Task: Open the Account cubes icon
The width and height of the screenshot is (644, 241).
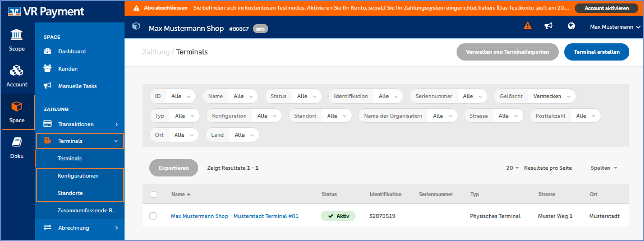Action: click(x=16, y=70)
